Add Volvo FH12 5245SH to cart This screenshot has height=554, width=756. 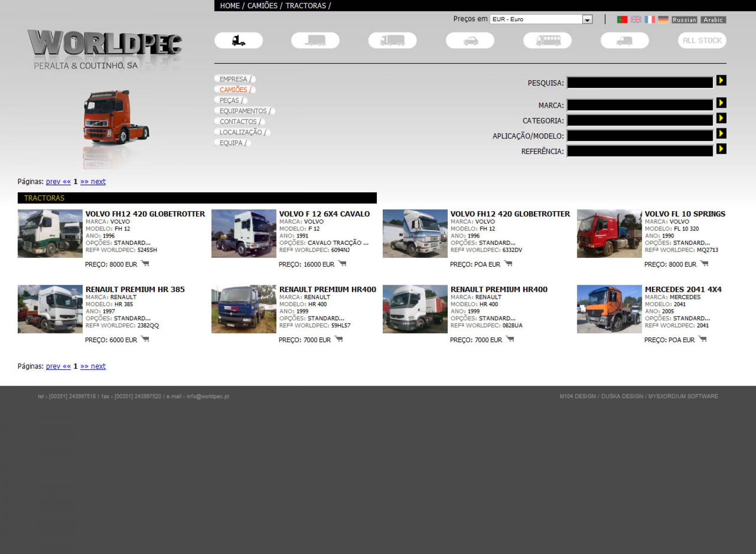(x=145, y=264)
